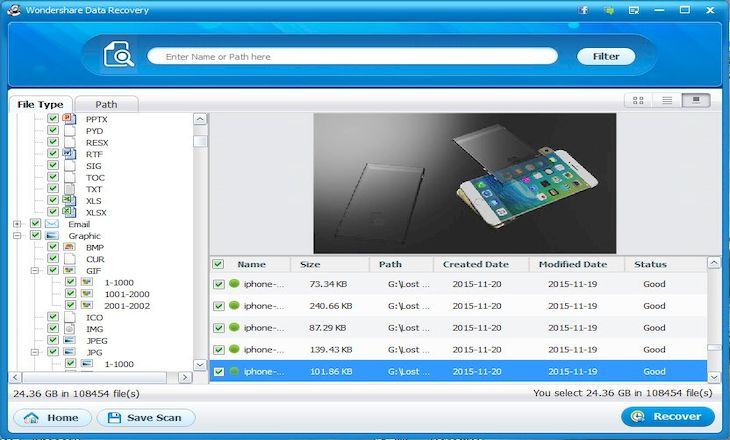This screenshot has width=730, height=440.
Task: Click the GIF file type icon
Action: [x=69, y=270]
